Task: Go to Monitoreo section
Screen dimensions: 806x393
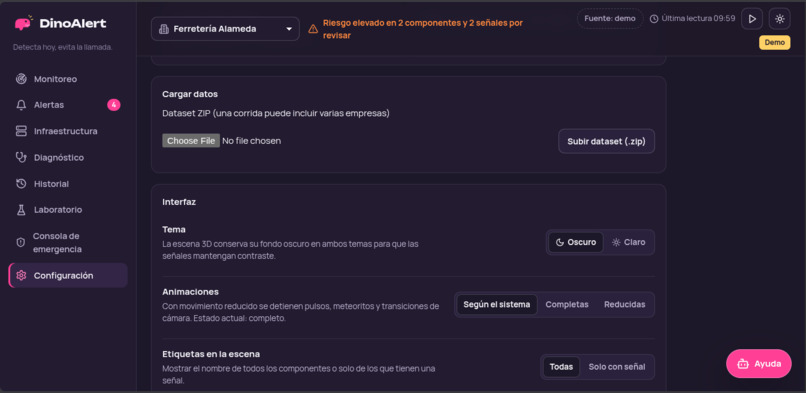Action: point(68,79)
